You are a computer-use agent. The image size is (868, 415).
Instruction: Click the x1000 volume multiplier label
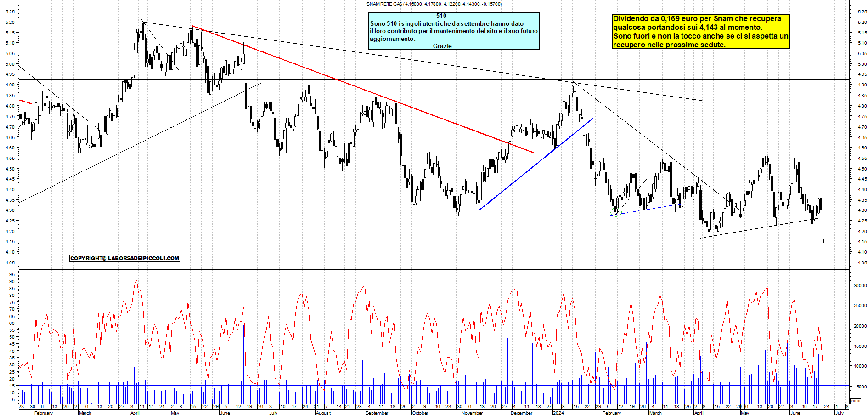coord(856,401)
